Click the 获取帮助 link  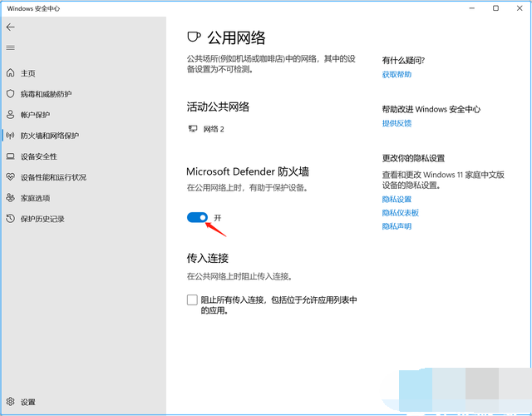[x=397, y=75]
